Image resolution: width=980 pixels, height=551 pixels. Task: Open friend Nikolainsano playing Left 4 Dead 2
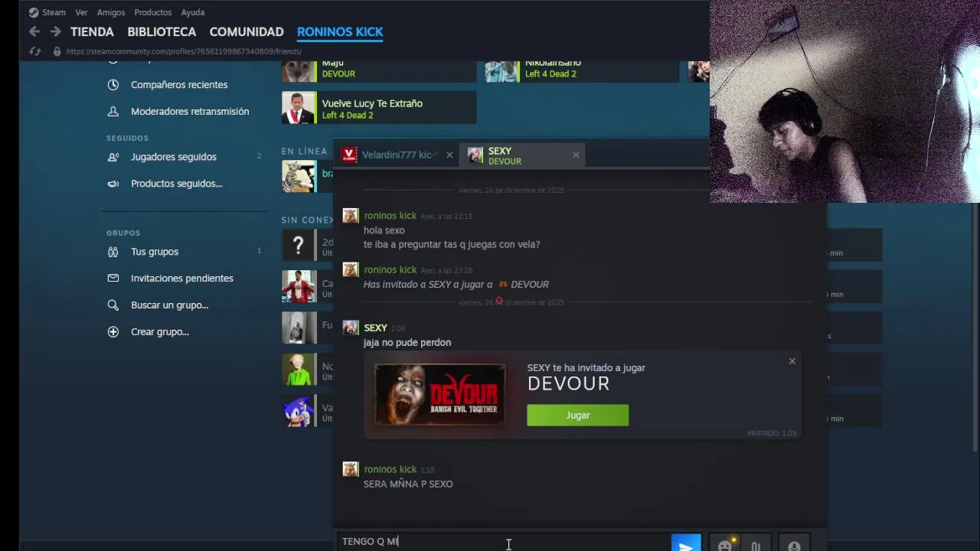point(582,70)
